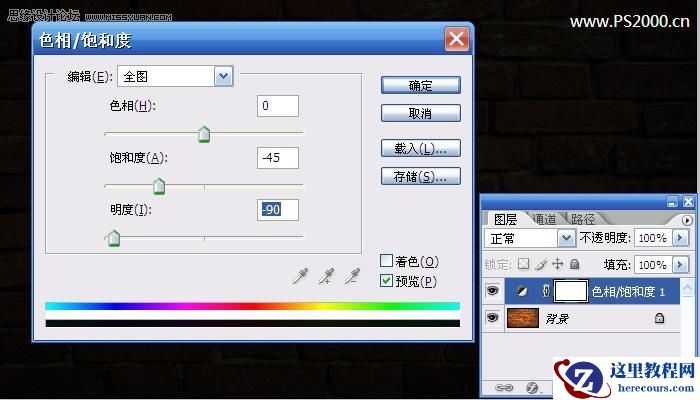Open the layers panel flyout menu arrow
This screenshot has width=700, height=400.
click(687, 220)
